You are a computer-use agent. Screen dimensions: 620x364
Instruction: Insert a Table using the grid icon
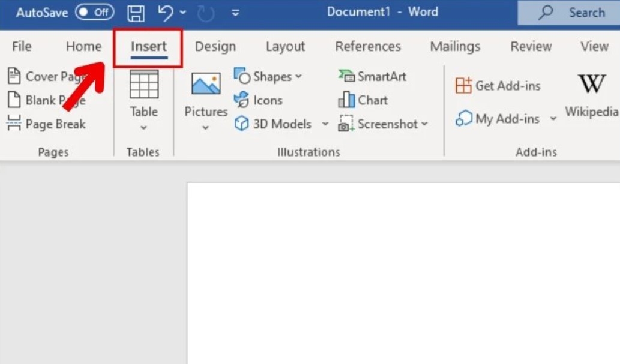[144, 84]
